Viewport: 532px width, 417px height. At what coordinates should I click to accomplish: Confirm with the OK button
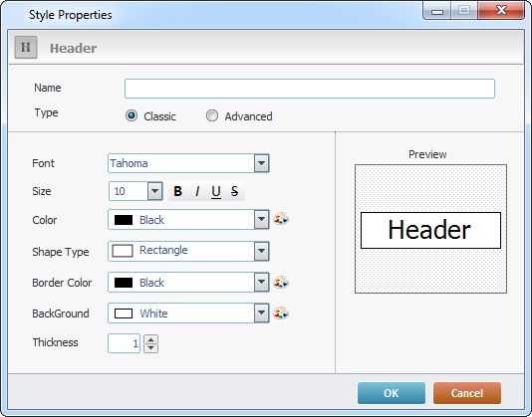tap(392, 393)
